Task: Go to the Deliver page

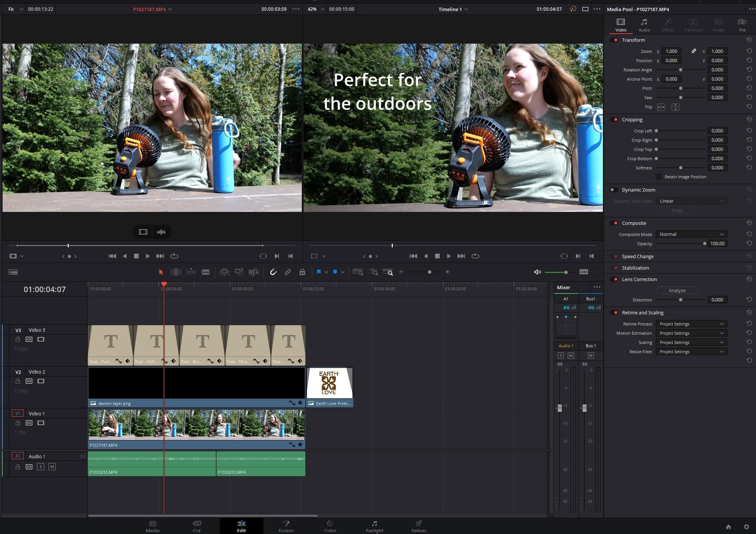Action: pyautogui.click(x=419, y=527)
